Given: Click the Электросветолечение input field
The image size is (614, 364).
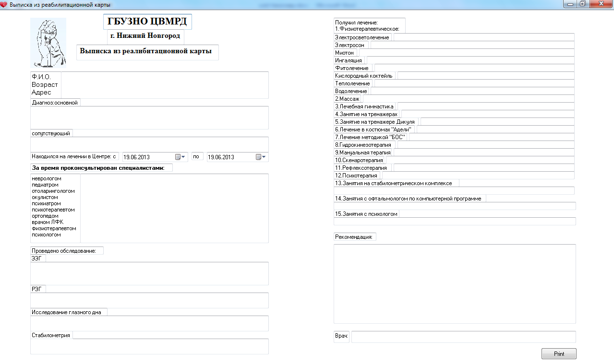Looking at the screenshot, I should 484,37.
